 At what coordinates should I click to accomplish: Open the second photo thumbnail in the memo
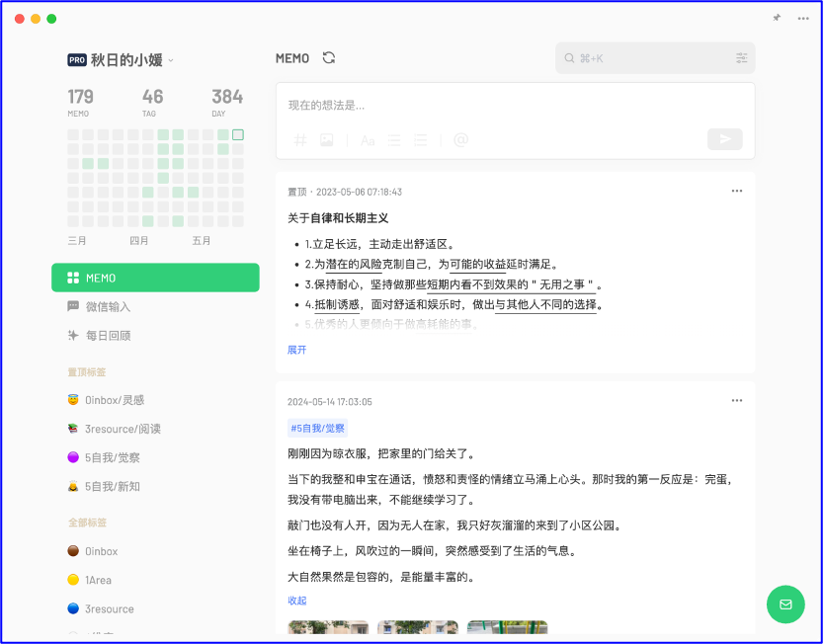pos(418,627)
